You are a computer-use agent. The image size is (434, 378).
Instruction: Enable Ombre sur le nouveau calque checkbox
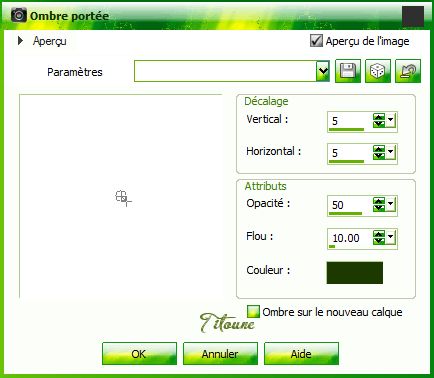(x=253, y=312)
